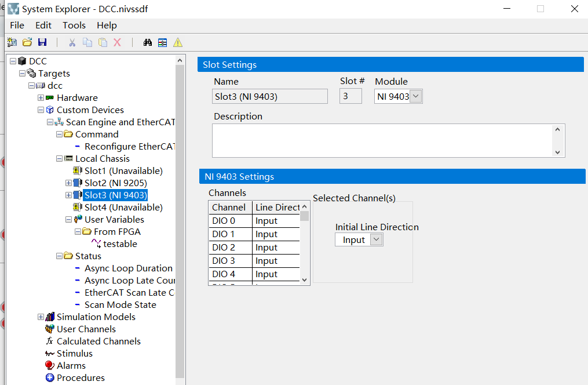Click the warning triangle toolbar icon
This screenshot has width=588, height=385.
click(178, 42)
